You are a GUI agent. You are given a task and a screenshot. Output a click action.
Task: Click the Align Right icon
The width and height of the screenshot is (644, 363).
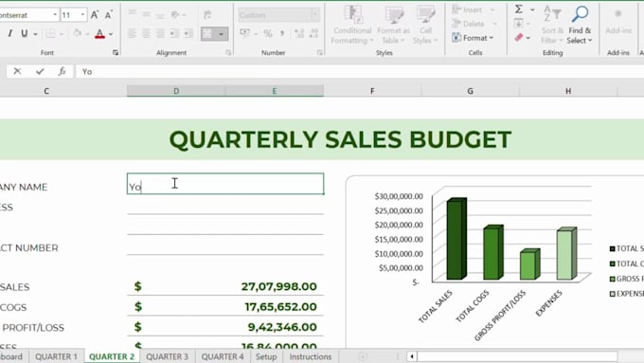(160, 33)
